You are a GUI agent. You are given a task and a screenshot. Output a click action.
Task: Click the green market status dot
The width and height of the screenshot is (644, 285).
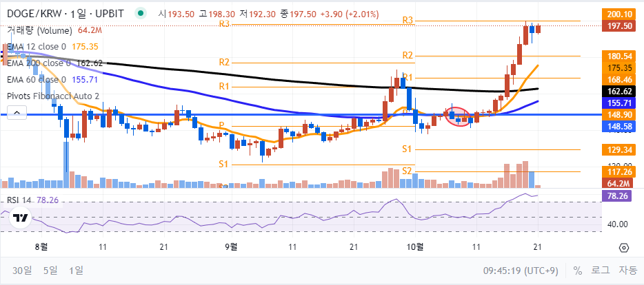click(x=141, y=14)
